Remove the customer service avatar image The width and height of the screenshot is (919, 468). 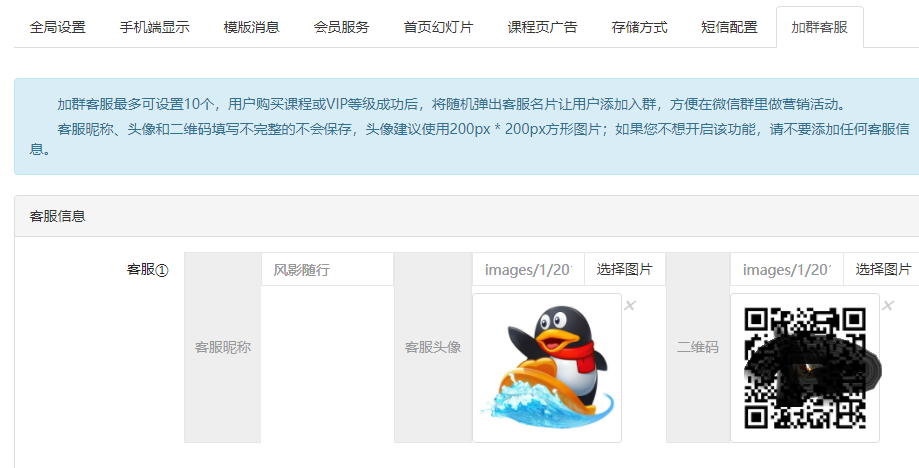tap(630, 306)
